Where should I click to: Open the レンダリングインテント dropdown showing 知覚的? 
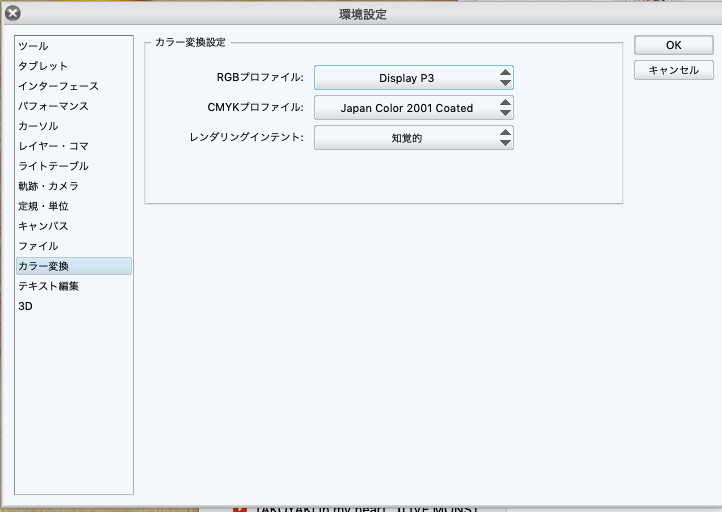click(413, 138)
